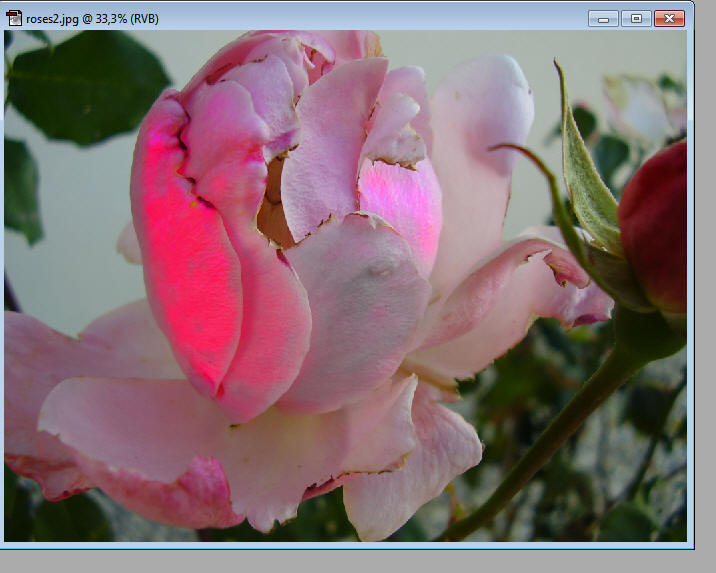The width and height of the screenshot is (716, 573).
Task: Close the roses2.jpg document window
Action: point(669,19)
